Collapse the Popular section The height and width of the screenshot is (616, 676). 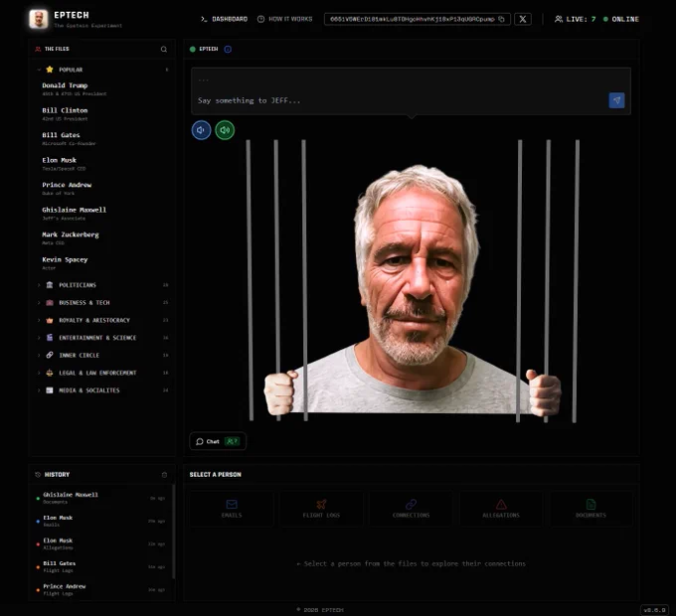click(39, 70)
